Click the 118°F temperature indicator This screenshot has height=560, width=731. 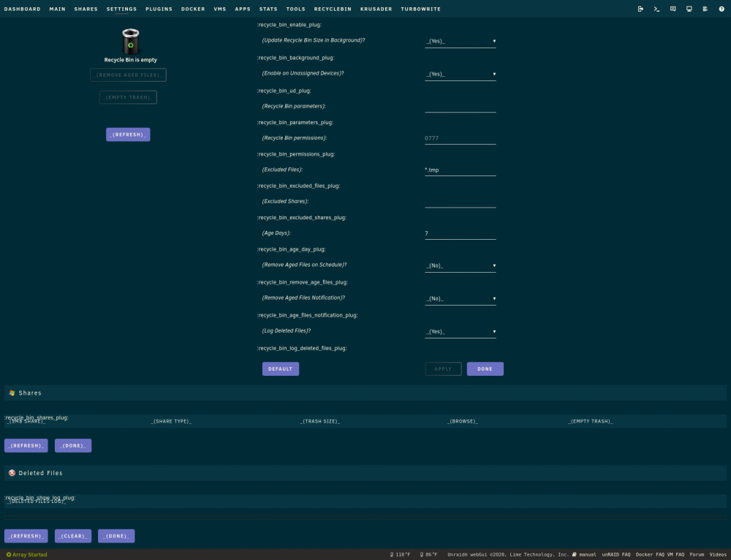pyautogui.click(x=400, y=555)
